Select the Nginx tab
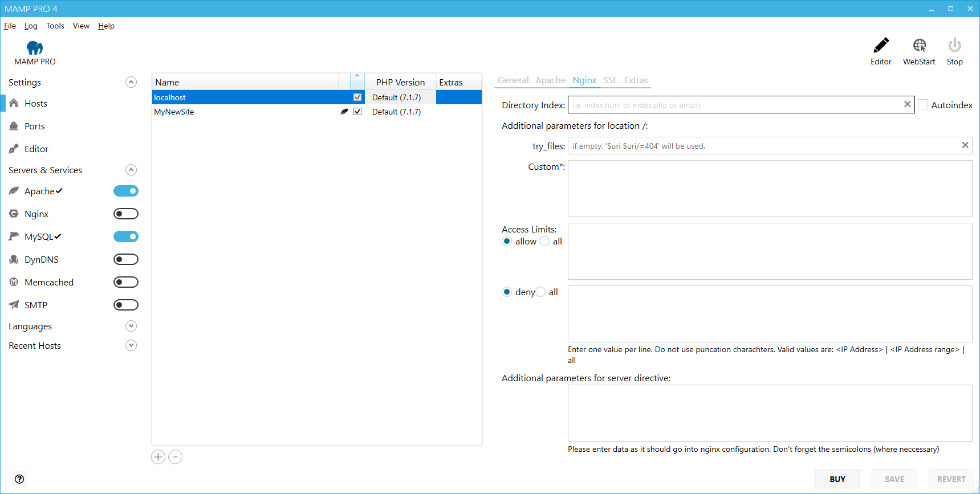Image resolution: width=980 pixels, height=494 pixels. (x=584, y=80)
